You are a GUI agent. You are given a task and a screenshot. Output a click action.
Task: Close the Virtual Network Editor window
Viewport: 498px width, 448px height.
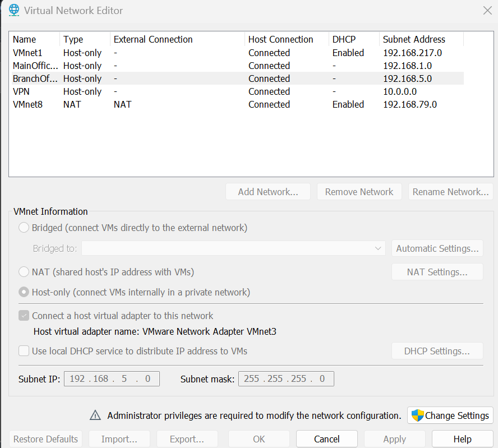pos(487,11)
